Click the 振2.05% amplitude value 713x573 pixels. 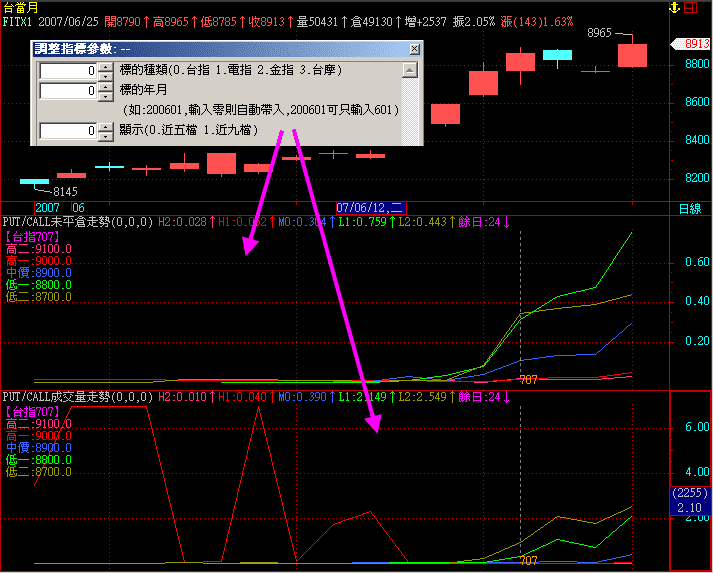tap(473, 21)
